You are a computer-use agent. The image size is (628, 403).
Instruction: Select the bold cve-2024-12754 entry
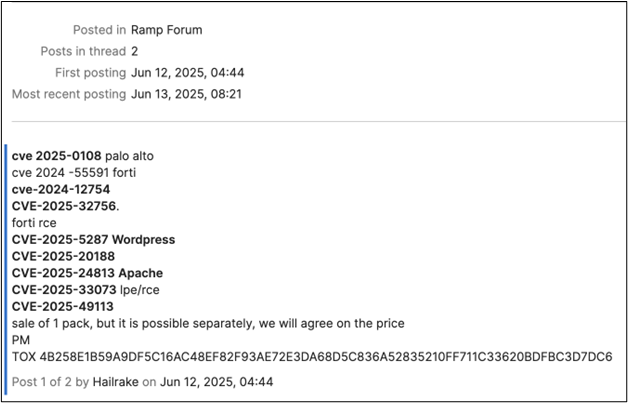[x=61, y=189]
